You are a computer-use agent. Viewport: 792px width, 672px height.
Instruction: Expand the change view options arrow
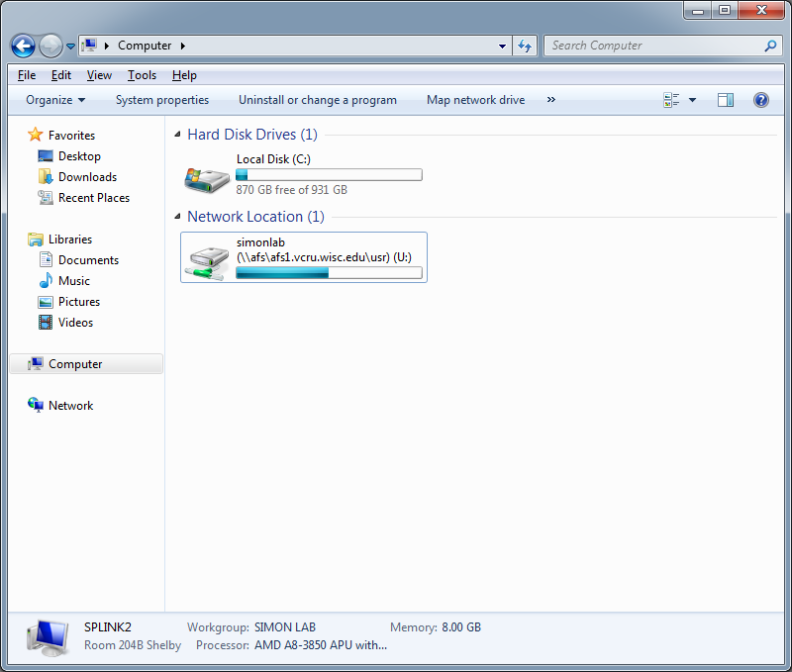pos(692,100)
